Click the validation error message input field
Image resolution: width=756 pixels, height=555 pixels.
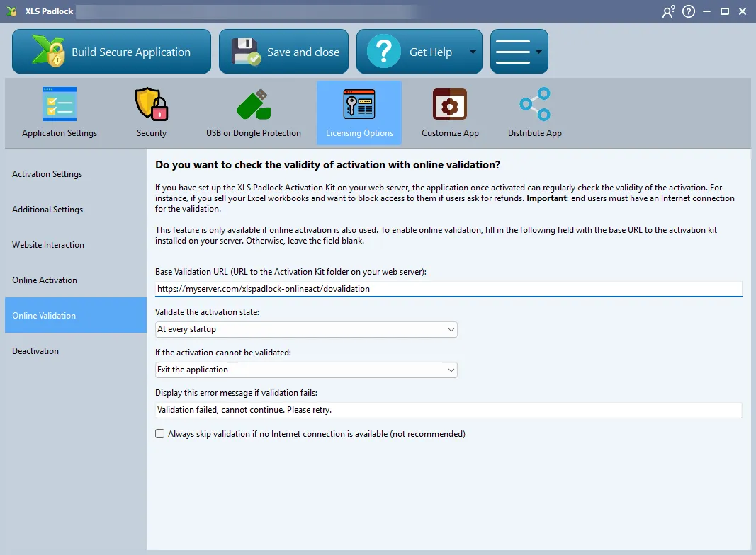click(448, 410)
